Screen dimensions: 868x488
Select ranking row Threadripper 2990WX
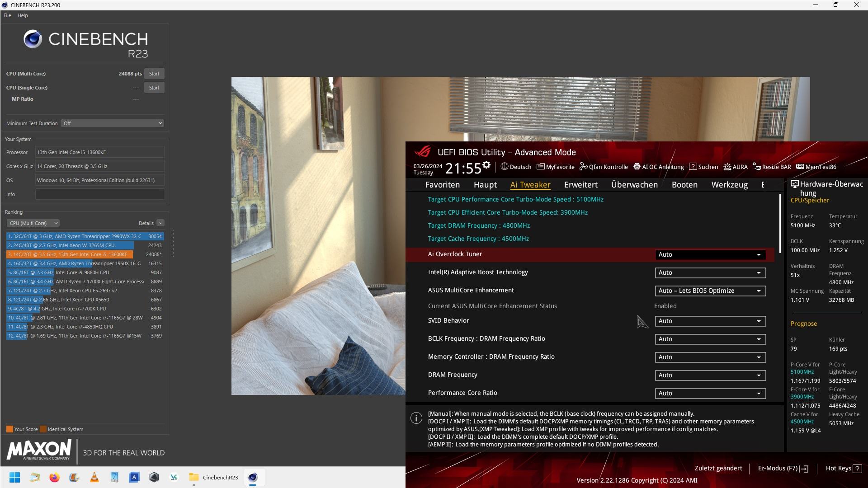85,236
